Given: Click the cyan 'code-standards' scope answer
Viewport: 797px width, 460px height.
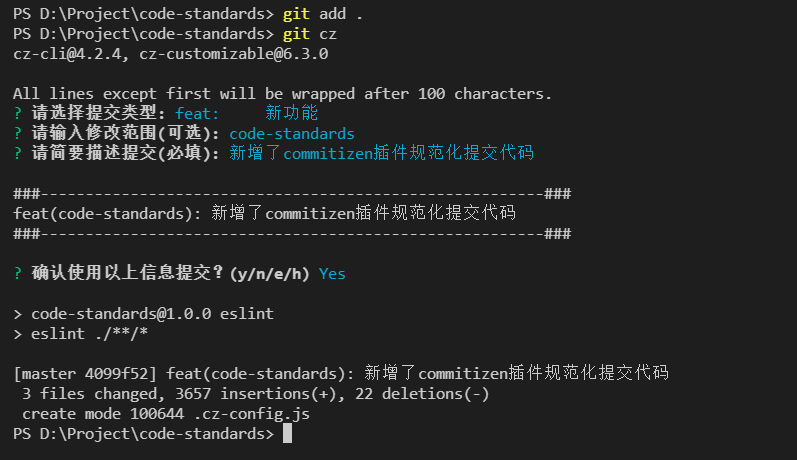Looking at the screenshot, I should click(292, 134).
